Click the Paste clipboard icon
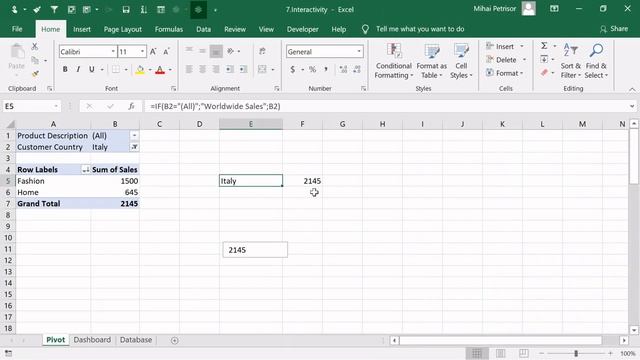This screenshot has height=360, width=640. click(x=17, y=52)
